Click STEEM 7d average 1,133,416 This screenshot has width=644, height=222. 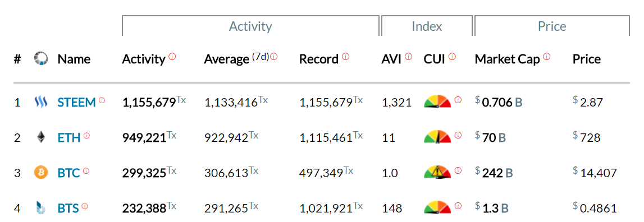(x=231, y=102)
